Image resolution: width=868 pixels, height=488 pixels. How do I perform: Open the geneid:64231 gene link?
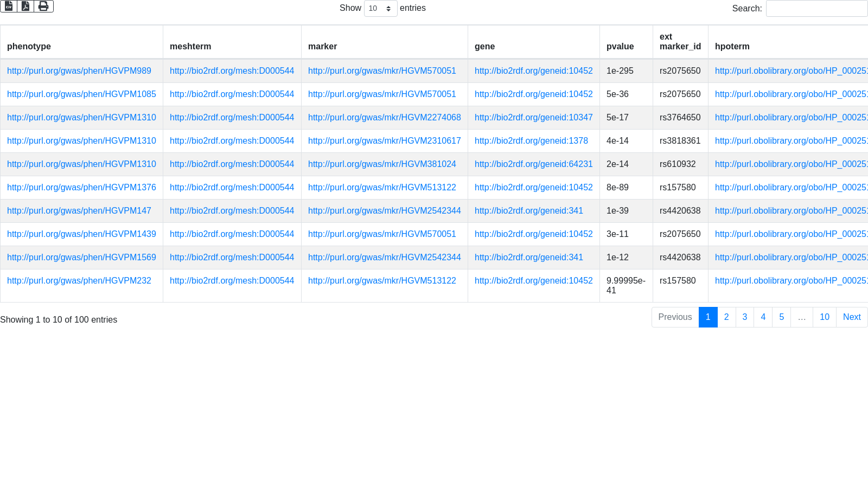point(533,164)
